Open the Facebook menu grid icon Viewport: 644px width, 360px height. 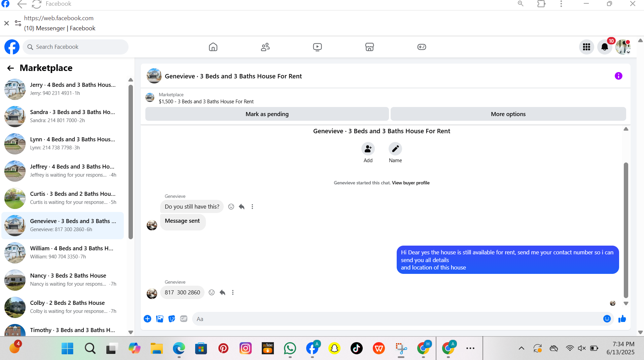(586, 47)
